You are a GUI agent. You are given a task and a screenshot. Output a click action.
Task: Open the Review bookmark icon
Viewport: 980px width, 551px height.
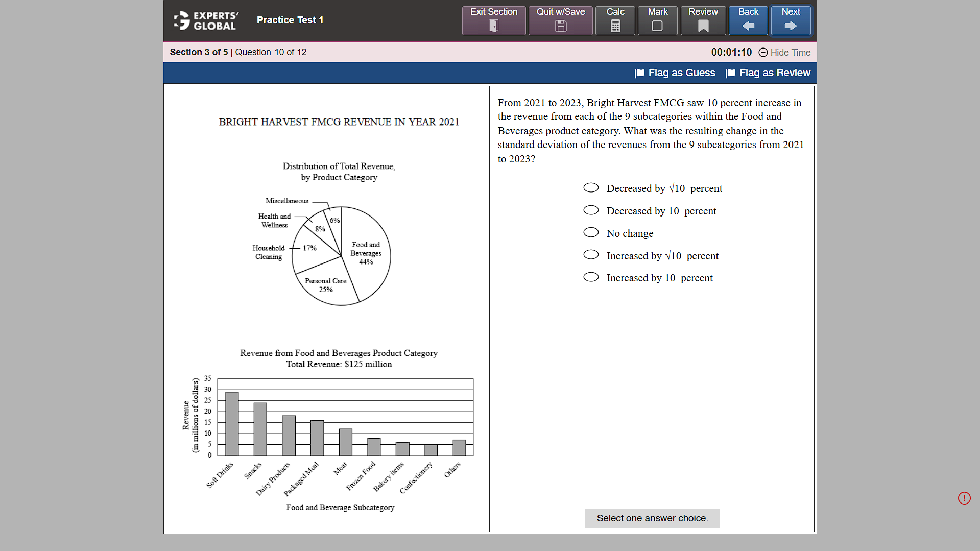(703, 26)
